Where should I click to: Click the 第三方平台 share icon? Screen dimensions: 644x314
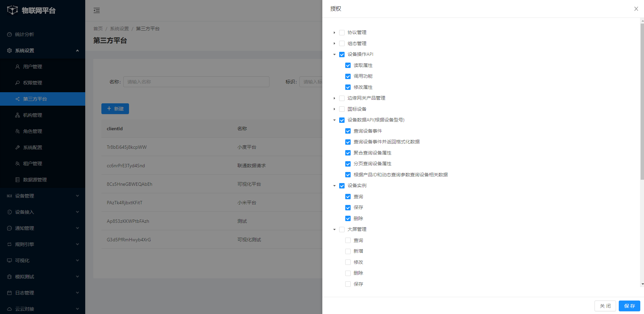[18, 99]
